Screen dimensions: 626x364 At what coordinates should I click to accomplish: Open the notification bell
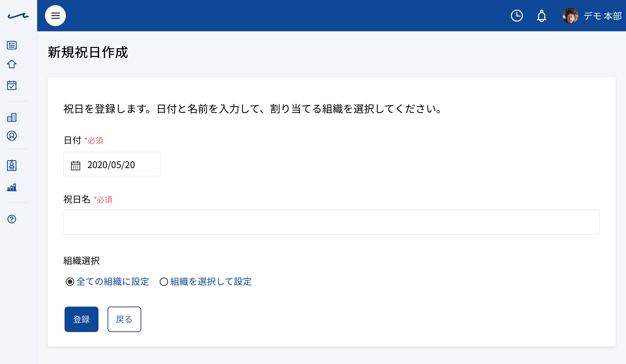coord(541,16)
